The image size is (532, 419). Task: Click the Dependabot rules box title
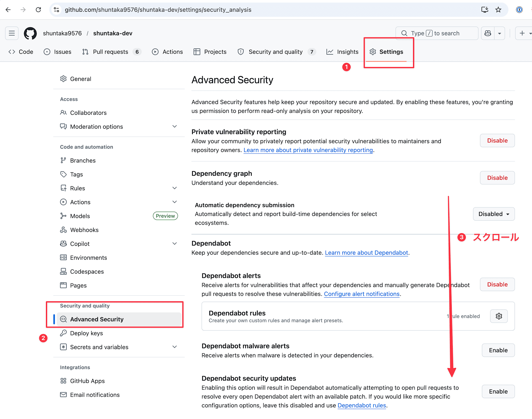pyautogui.click(x=237, y=313)
